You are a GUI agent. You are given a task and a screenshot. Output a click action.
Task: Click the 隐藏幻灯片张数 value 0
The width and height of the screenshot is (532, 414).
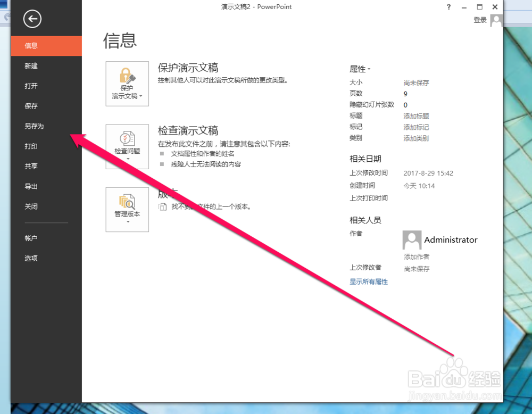click(405, 105)
